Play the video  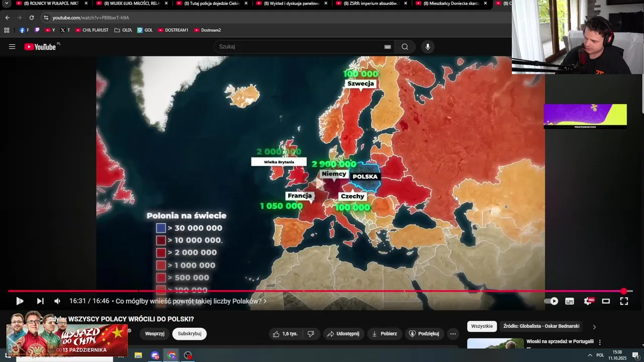pos(20,301)
